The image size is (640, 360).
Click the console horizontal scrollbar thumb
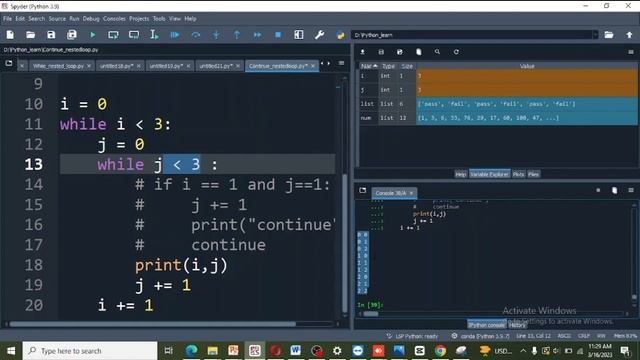click(x=371, y=314)
